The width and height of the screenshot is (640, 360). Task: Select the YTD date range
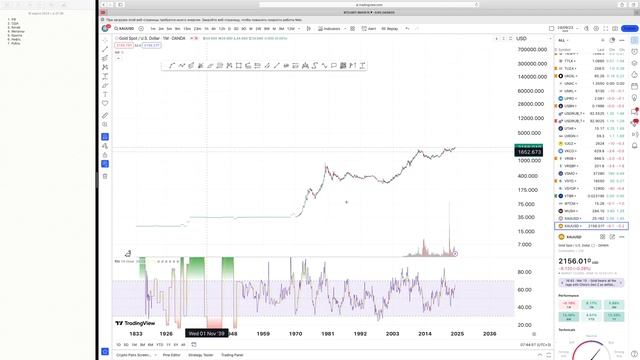pos(160,345)
